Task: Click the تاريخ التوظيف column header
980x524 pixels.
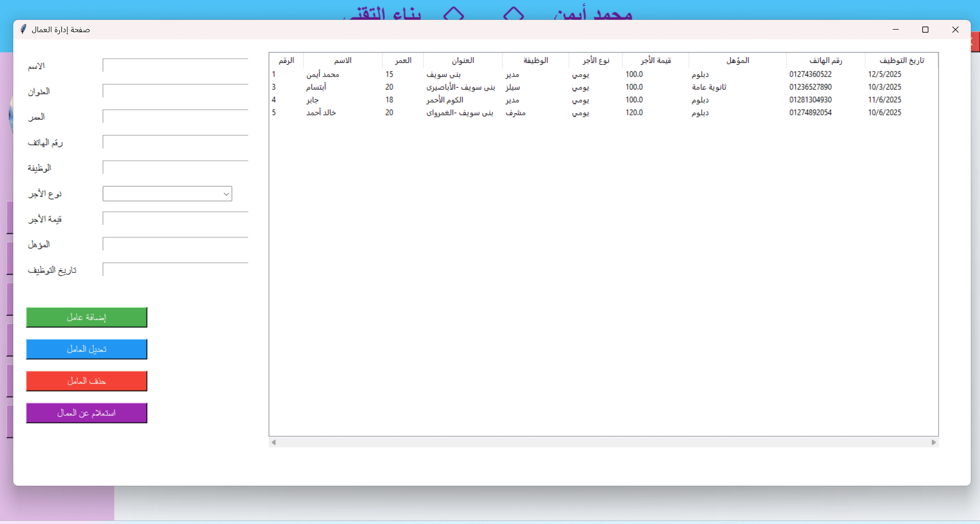Action: (x=902, y=60)
